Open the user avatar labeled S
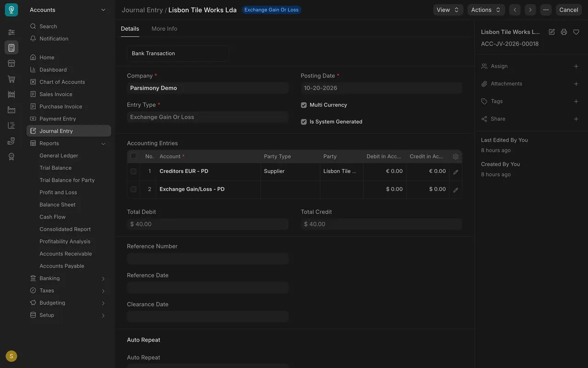The width and height of the screenshot is (588, 368). click(11, 356)
